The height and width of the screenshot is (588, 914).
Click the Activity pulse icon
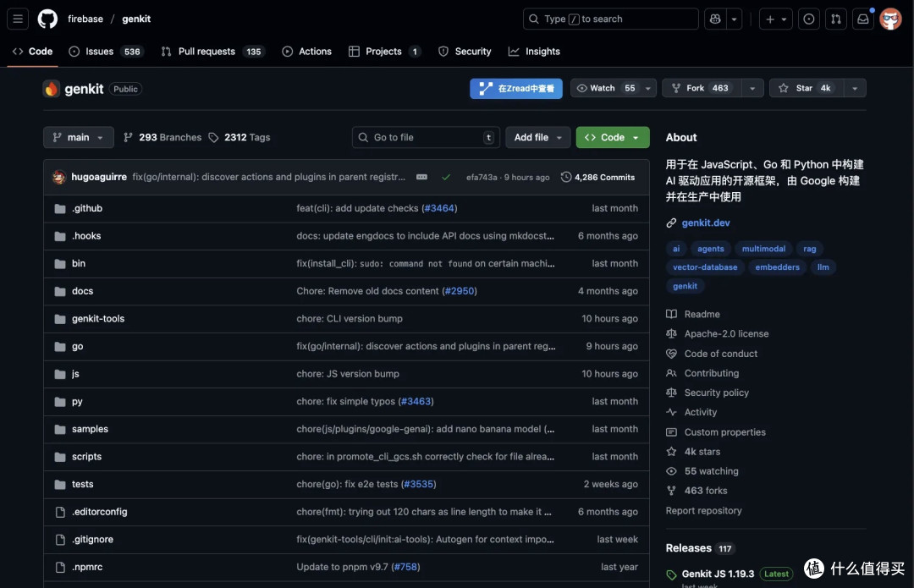(671, 412)
